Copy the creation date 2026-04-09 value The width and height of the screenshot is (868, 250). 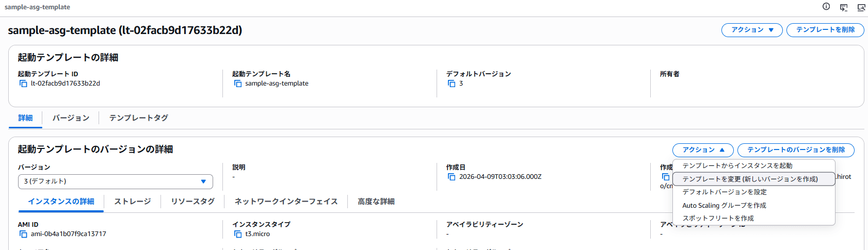452,177
